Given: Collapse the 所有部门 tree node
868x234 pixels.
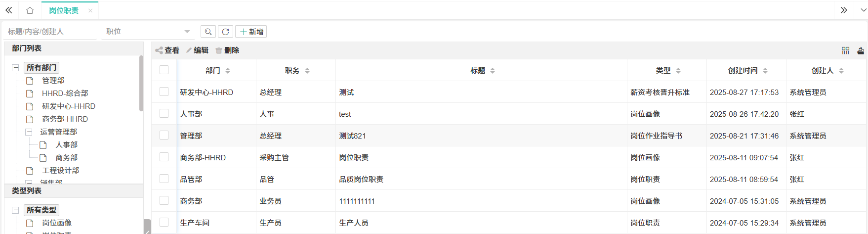Looking at the screenshot, I should tap(16, 68).
